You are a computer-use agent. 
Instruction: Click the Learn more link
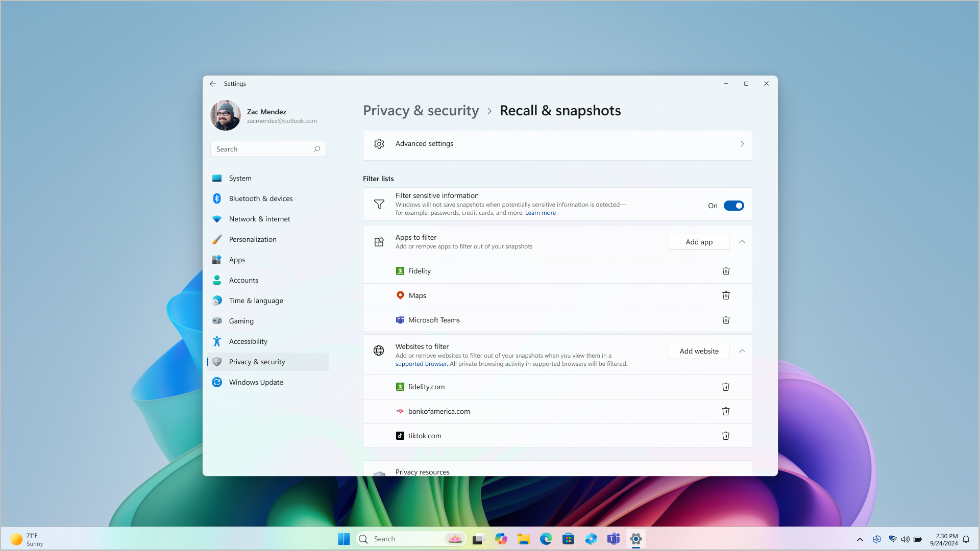click(x=540, y=213)
